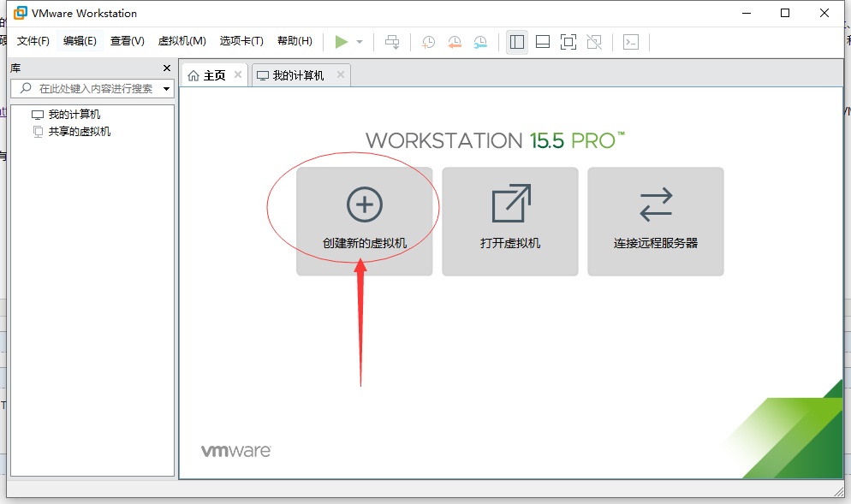The image size is (851, 504).
Task: Click the home icon on 主页 tab
Action: [193, 76]
